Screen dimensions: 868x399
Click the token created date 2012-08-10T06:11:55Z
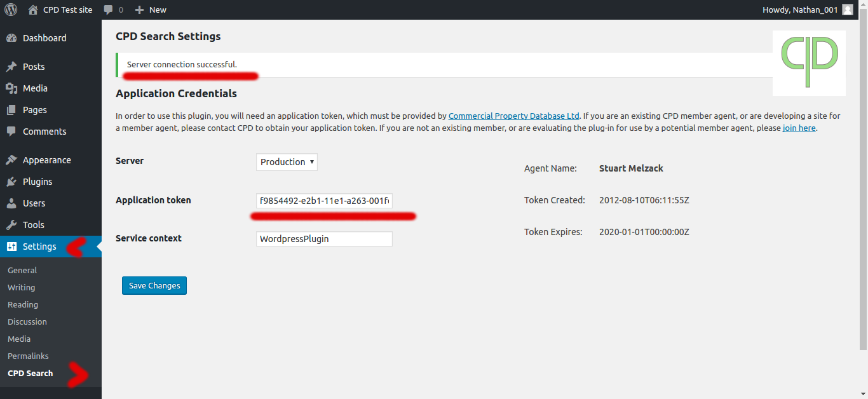[644, 200]
